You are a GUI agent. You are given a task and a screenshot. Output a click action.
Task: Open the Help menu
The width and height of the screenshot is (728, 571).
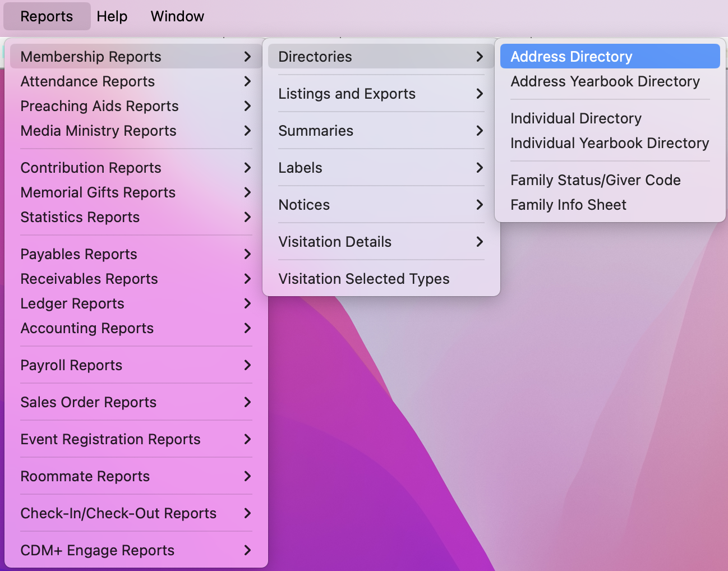coord(112,16)
